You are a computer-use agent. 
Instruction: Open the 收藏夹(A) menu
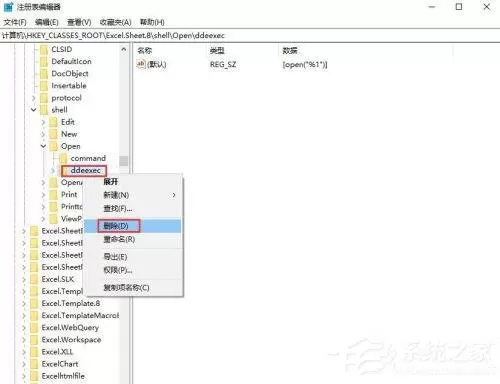[115, 22]
